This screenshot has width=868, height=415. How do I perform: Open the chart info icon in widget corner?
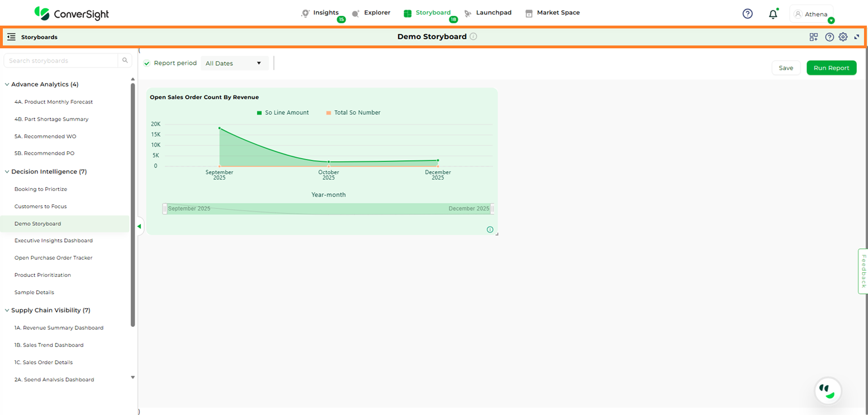[x=490, y=230]
